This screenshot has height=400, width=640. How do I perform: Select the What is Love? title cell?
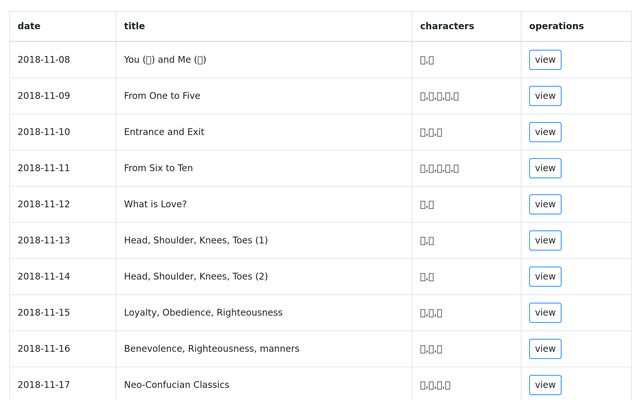tap(155, 204)
